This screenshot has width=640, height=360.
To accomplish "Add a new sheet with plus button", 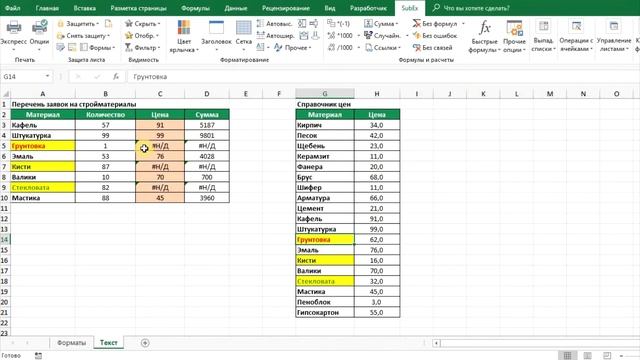I will pyautogui.click(x=145, y=343).
